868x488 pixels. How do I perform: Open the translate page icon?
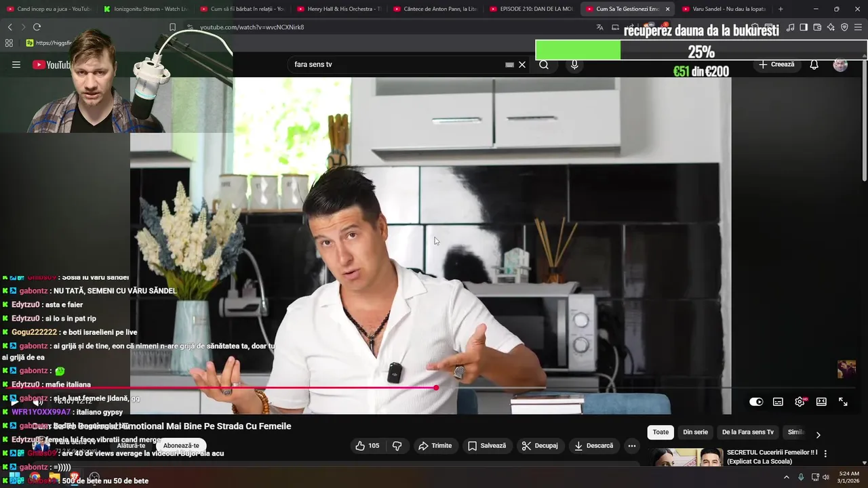pos(599,27)
